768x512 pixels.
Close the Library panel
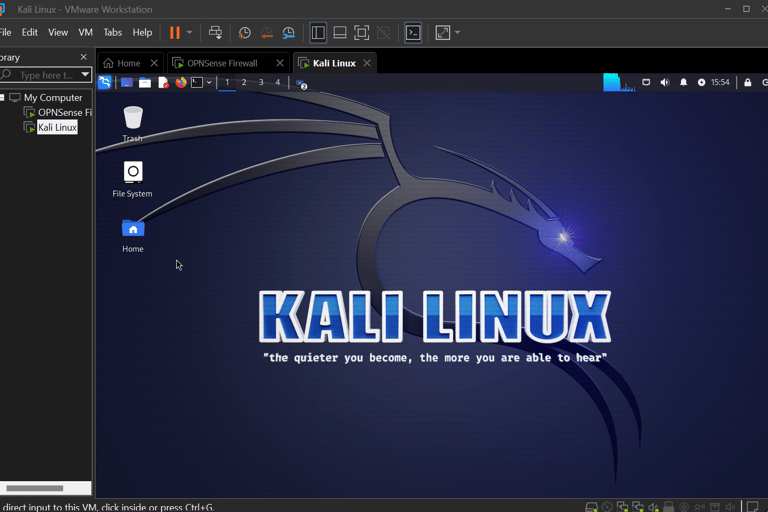pos(83,57)
